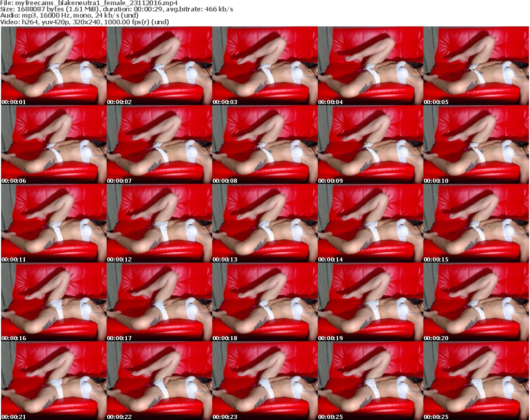
Task: Click the frame with timestamp 00:00:07
Action: click(159, 144)
